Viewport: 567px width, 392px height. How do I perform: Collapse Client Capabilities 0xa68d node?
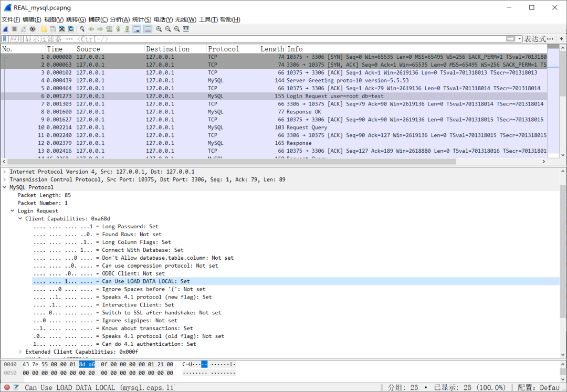coord(20,219)
